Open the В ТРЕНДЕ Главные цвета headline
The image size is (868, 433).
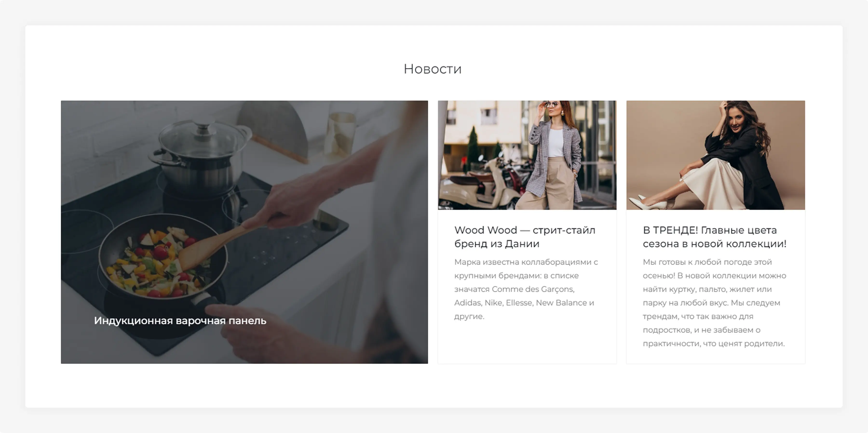click(x=714, y=237)
